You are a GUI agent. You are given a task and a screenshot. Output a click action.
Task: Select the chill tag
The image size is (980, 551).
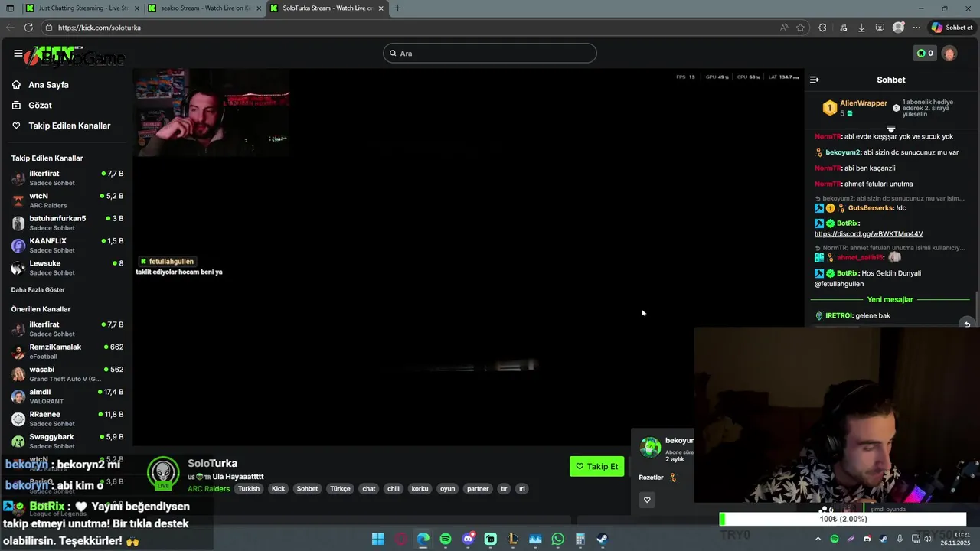pos(393,489)
